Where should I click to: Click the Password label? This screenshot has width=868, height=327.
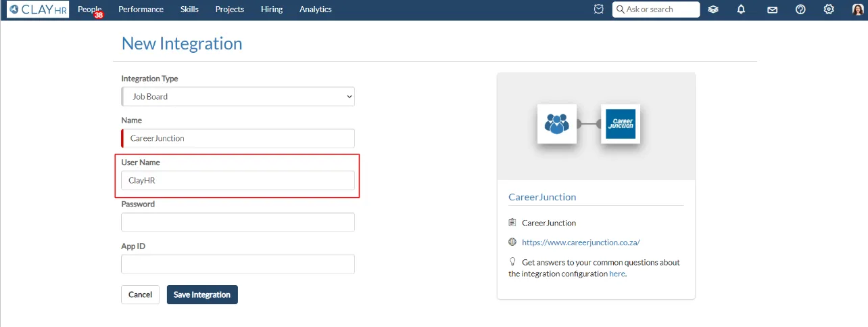[x=138, y=204]
